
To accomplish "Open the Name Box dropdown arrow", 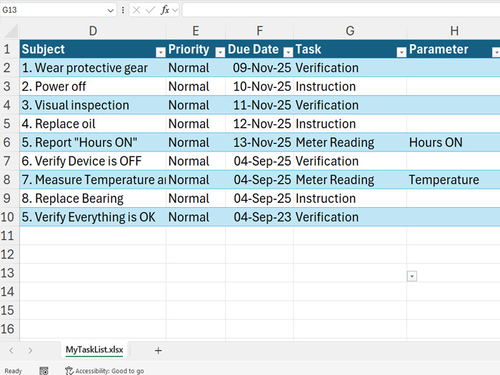I will (110, 10).
